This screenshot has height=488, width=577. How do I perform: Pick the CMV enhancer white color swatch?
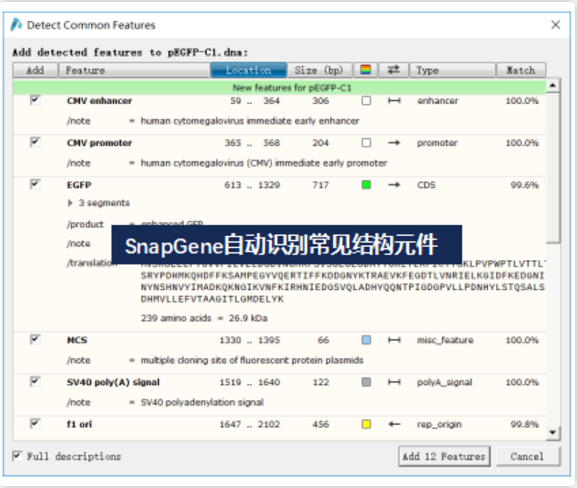pos(366,101)
